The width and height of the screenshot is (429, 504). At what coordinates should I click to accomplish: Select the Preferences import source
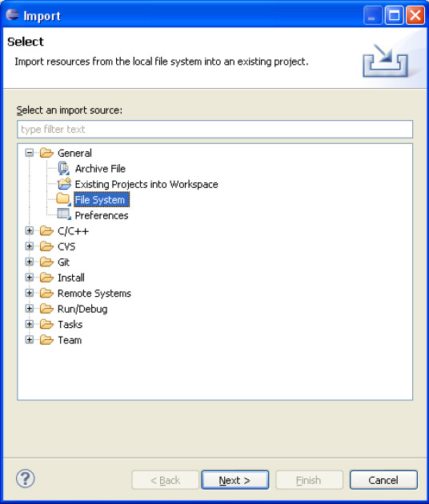tap(102, 215)
